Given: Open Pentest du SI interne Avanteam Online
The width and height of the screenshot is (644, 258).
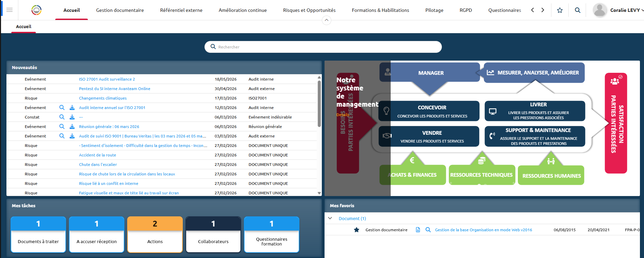Looking at the screenshot, I should coord(115,88).
